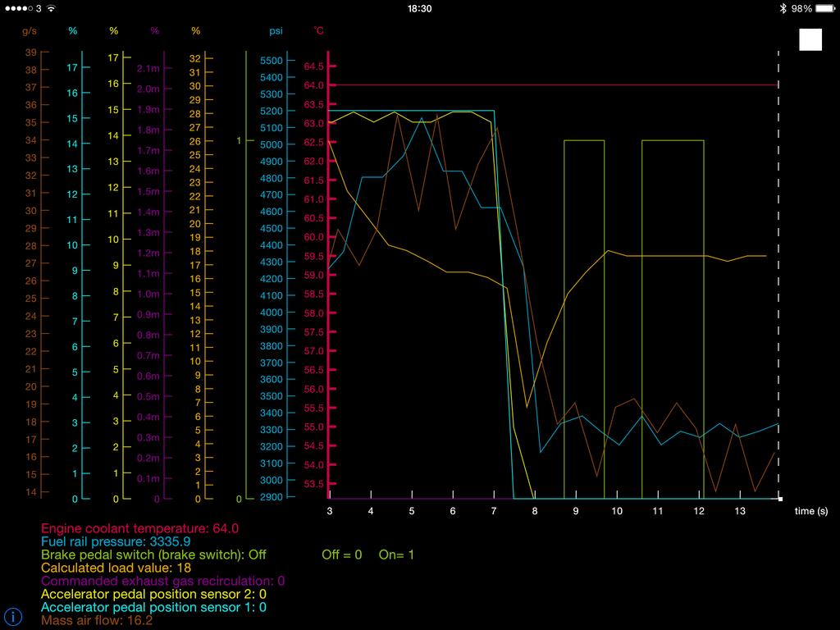Tap Commanded exhaust gas recirculation legend entry
This screenshot has width=840, height=630.
point(162,582)
